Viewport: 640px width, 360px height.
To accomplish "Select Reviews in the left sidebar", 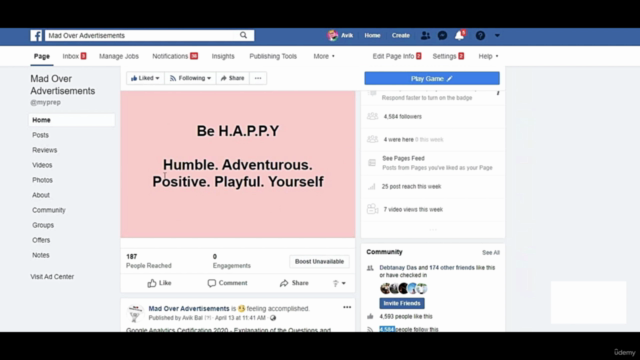I will [44, 150].
